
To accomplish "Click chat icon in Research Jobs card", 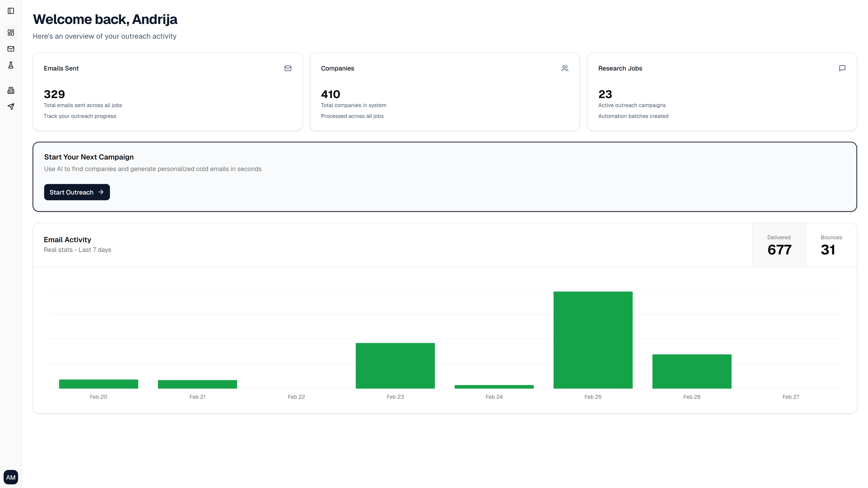I will [842, 68].
